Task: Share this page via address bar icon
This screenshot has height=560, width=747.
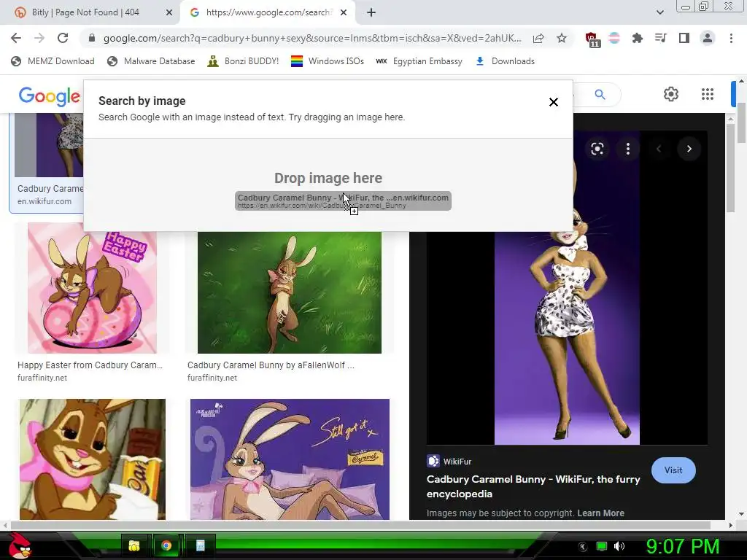Action: click(538, 38)
